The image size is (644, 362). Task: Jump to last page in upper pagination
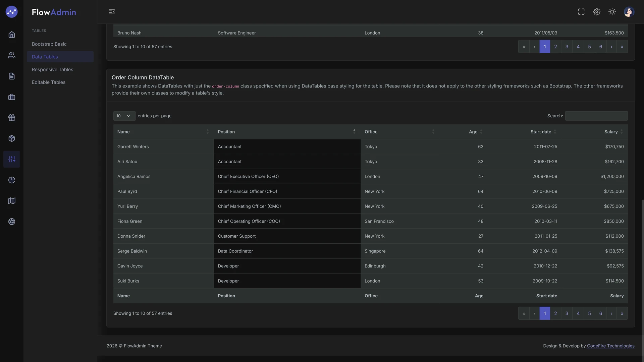click(x=622, y=47)
